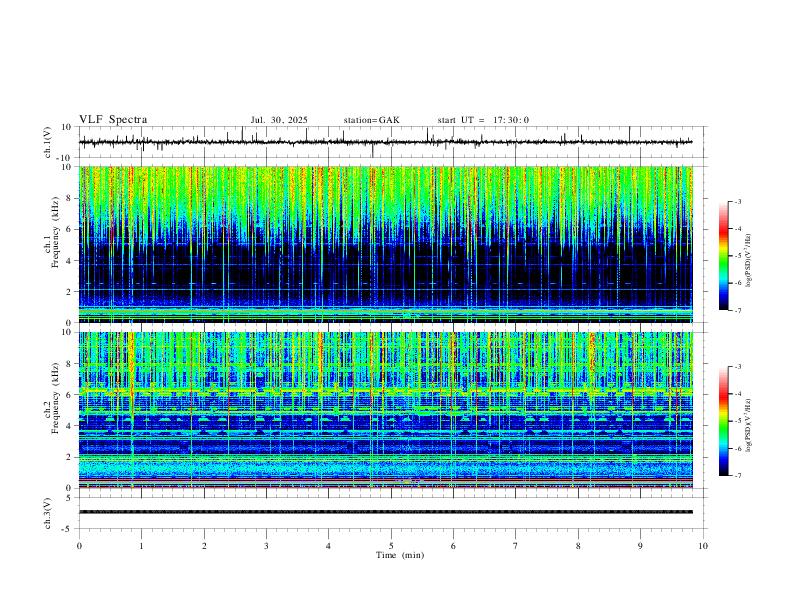Click the "4" kHz tick on ch.1 frequency axis
792x612 pixels.
(x=69, y=261)
